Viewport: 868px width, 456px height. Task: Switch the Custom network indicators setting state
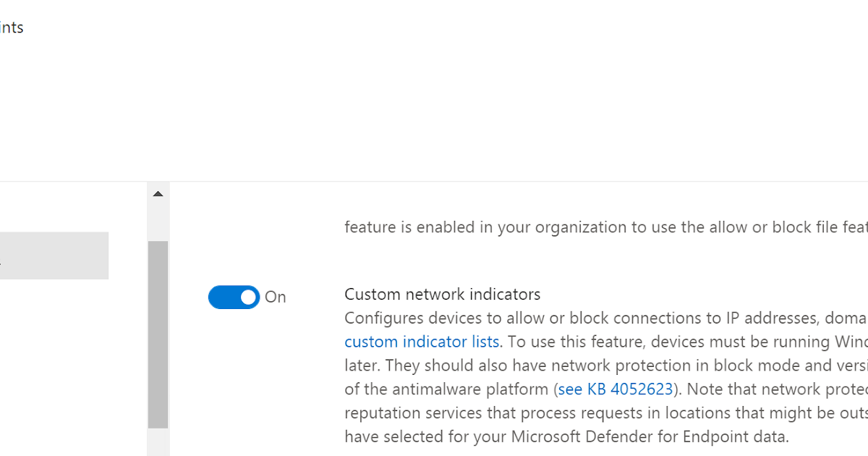click(x=233, y=297)
